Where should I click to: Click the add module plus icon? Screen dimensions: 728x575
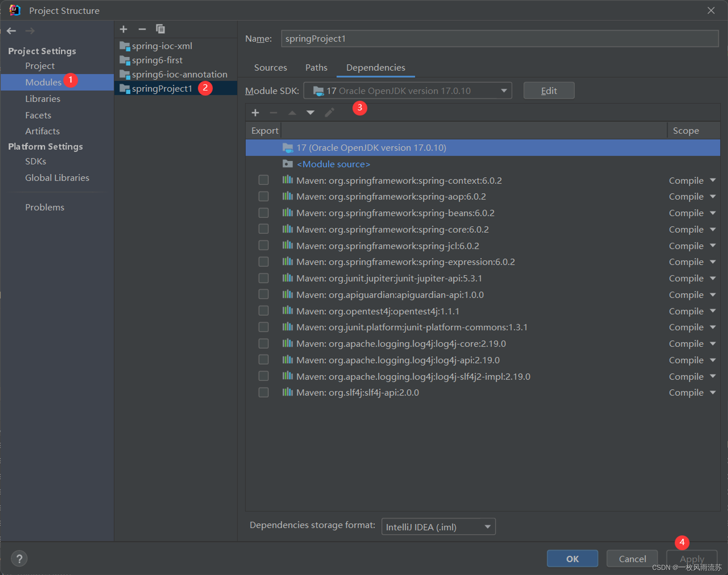[123, 29]
